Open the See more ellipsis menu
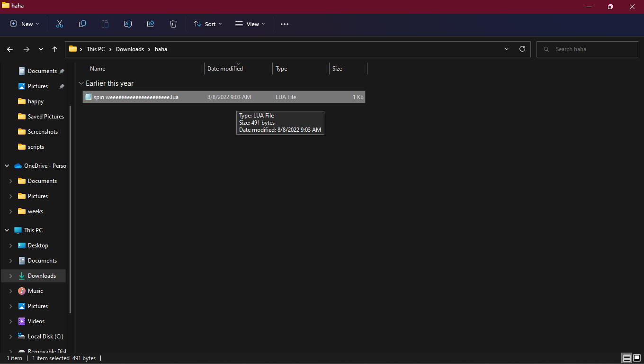Screen dimensions: 644x364 (x=285, y=24)
